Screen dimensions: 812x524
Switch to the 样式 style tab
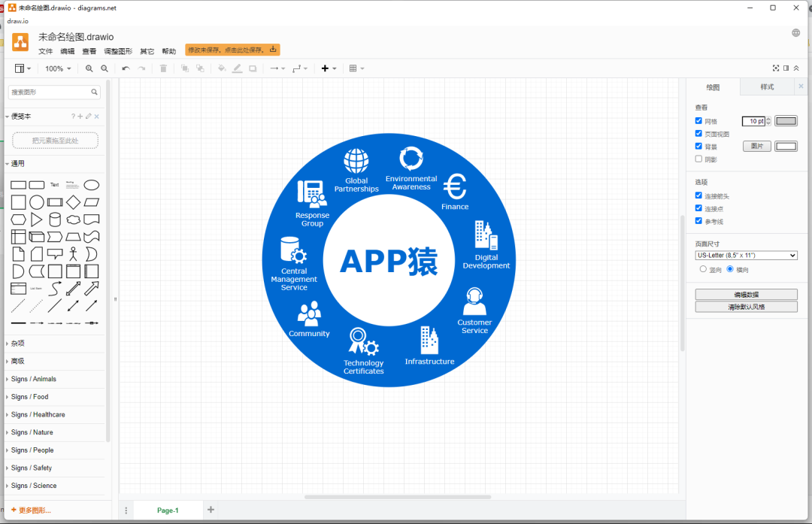coord(767,87)
